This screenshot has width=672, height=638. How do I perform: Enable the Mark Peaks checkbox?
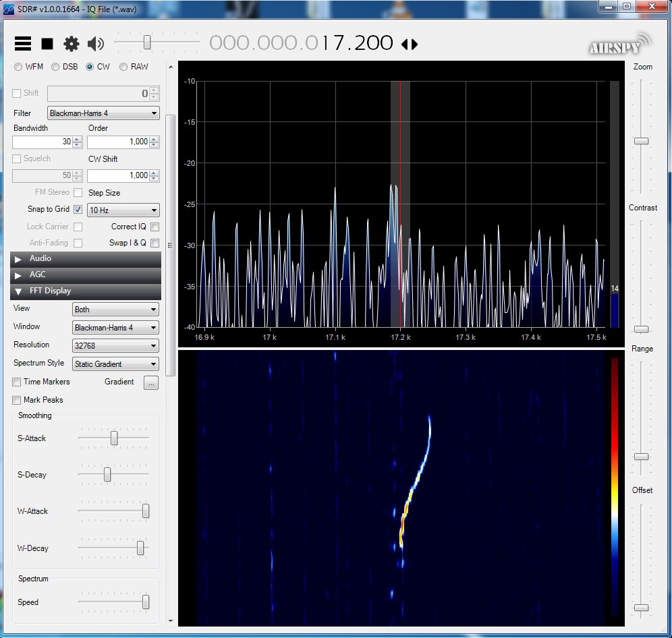click(17, 400)
